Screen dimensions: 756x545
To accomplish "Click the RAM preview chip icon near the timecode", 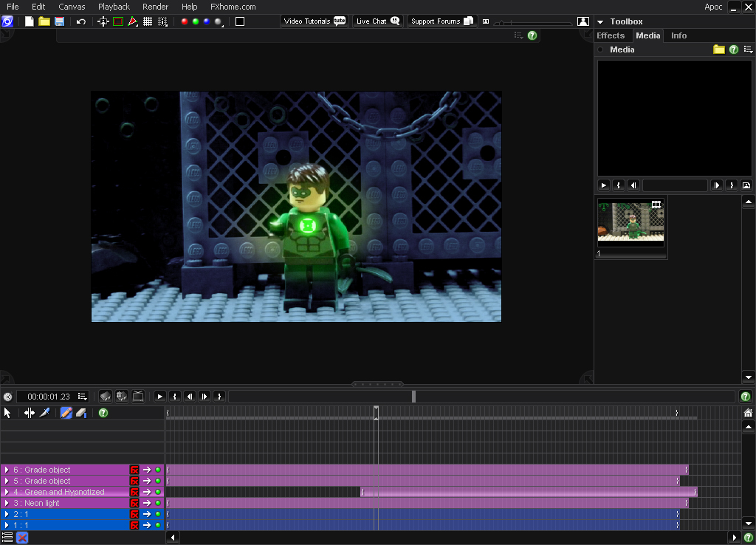I will 105,397.
